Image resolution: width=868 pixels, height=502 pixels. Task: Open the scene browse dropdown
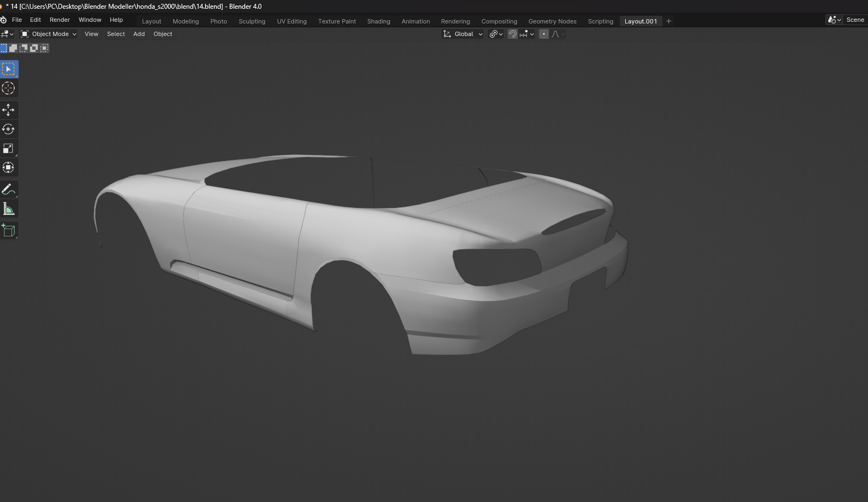coord(834,20)
